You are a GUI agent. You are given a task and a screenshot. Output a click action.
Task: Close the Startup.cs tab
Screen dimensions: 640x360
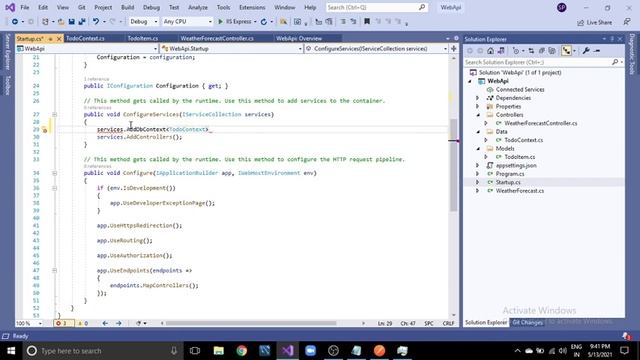59,38
